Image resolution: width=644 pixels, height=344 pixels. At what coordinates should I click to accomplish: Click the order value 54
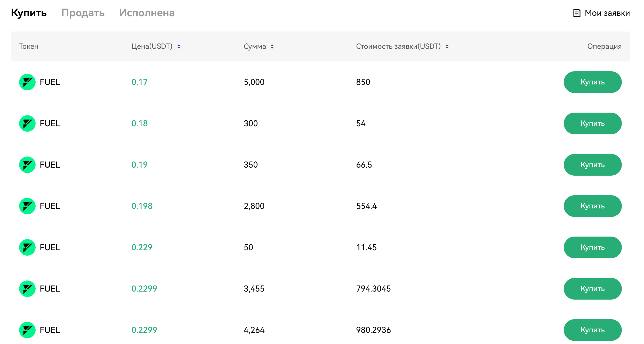[x=361, y=123]
